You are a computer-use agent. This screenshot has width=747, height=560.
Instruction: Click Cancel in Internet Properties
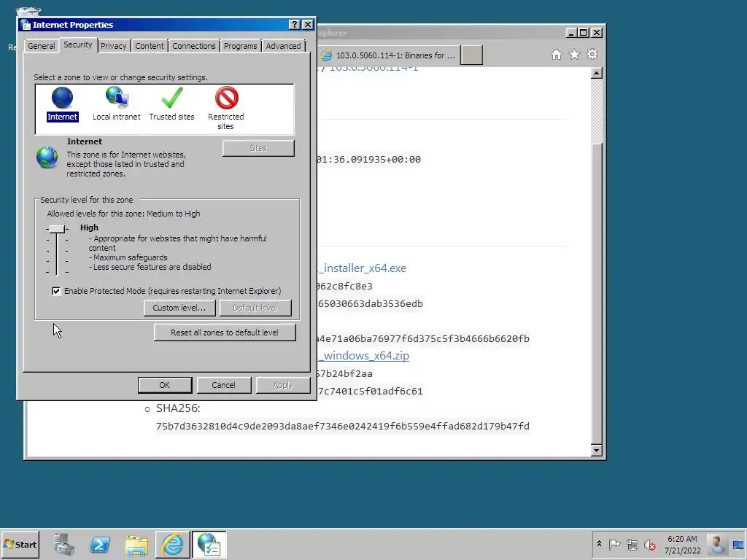click(x=223, y=385)
